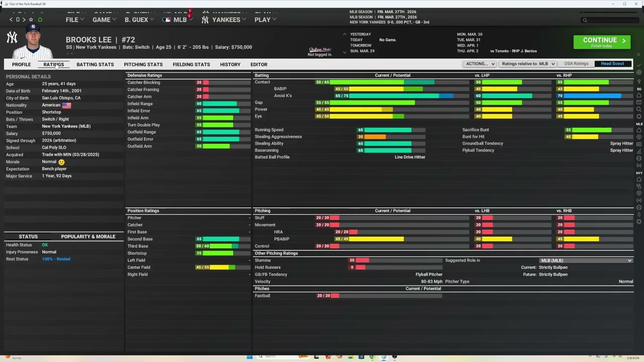Open the FIELDING STATS tab

(x=191, y=64)
